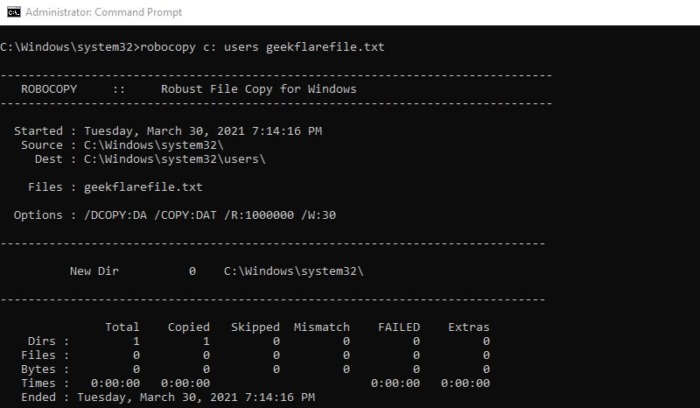Click the Skipped column header
Screen dimensions: 700x408
tap(255, 327)
